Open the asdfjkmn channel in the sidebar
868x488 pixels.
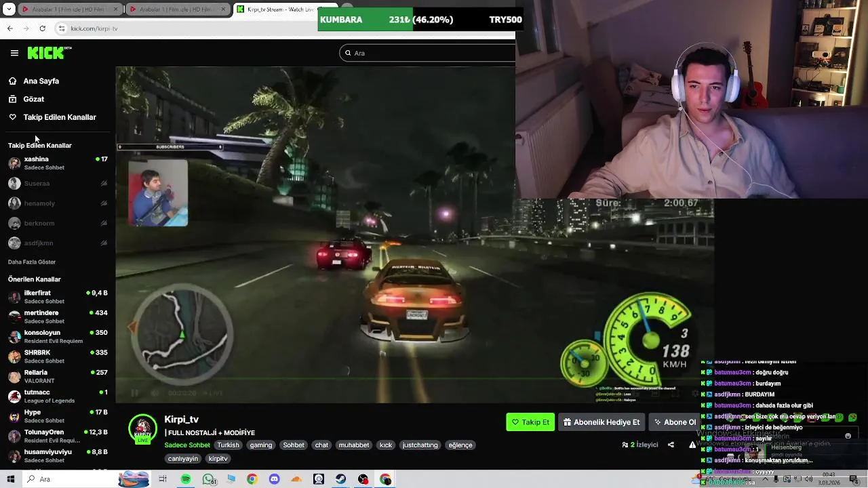click(58, 243)
